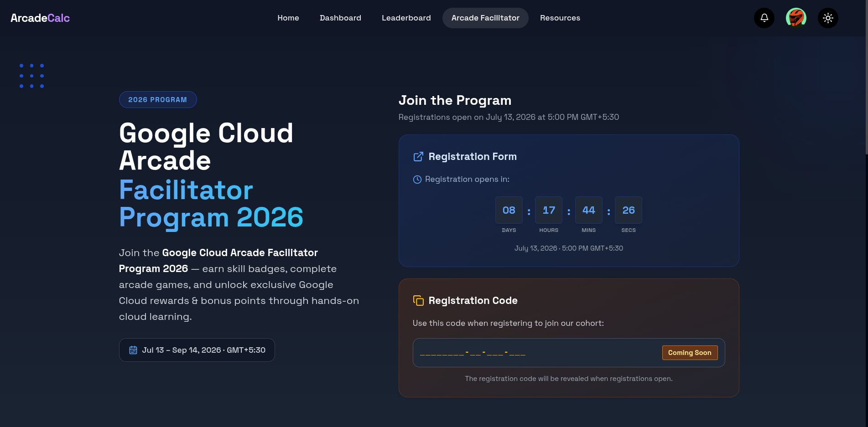Click the registration code placeholder field
The width and height of the screenshot is (868, 427).
pos(569,353)
